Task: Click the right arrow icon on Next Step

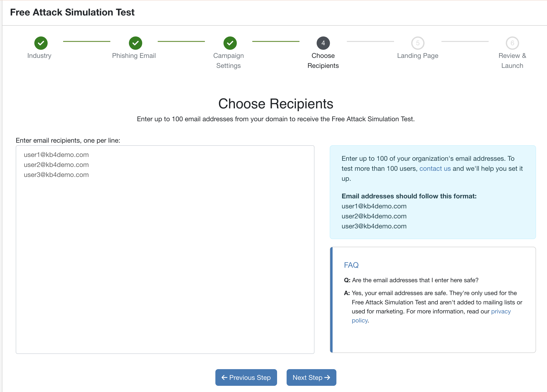Action: [x=327, y=377]
